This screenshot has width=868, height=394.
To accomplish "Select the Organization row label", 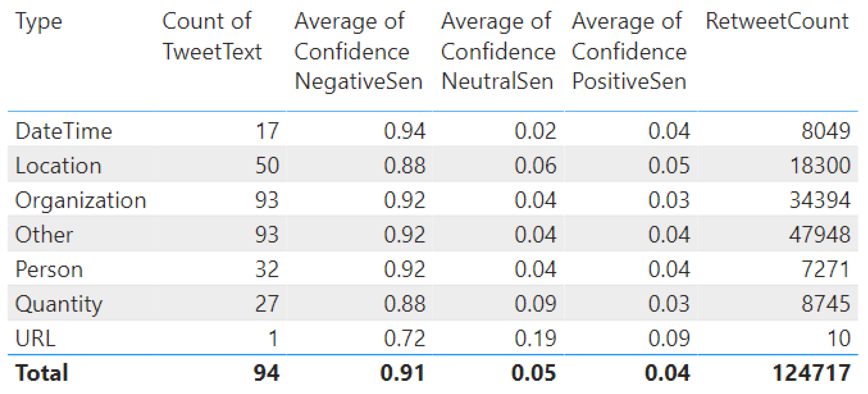I will coord(81,200).
